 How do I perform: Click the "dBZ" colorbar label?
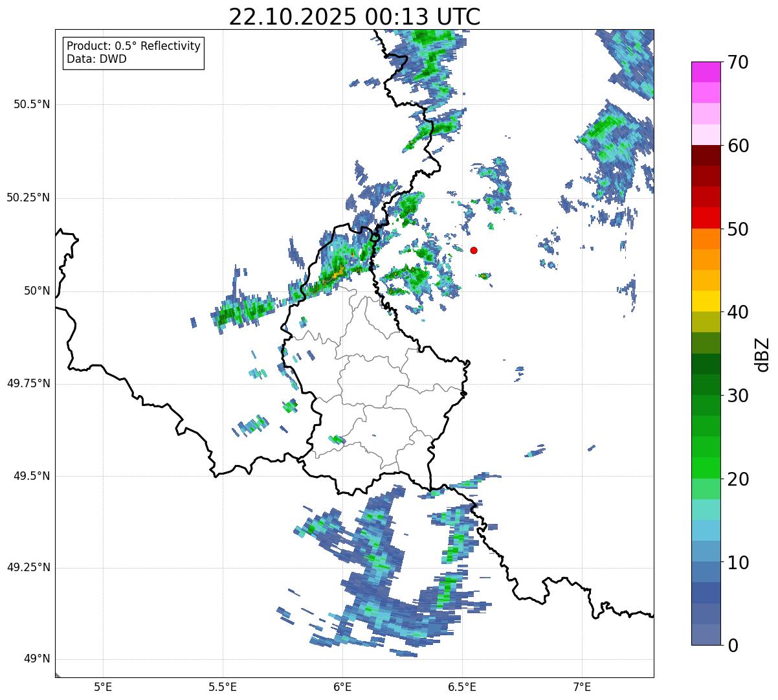(x=762, y=354)
